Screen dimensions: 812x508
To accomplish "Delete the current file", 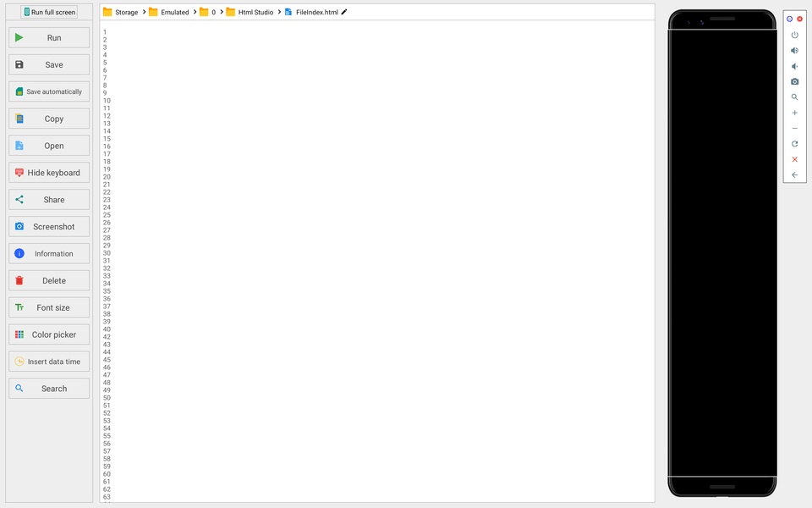I will point(49,280).
